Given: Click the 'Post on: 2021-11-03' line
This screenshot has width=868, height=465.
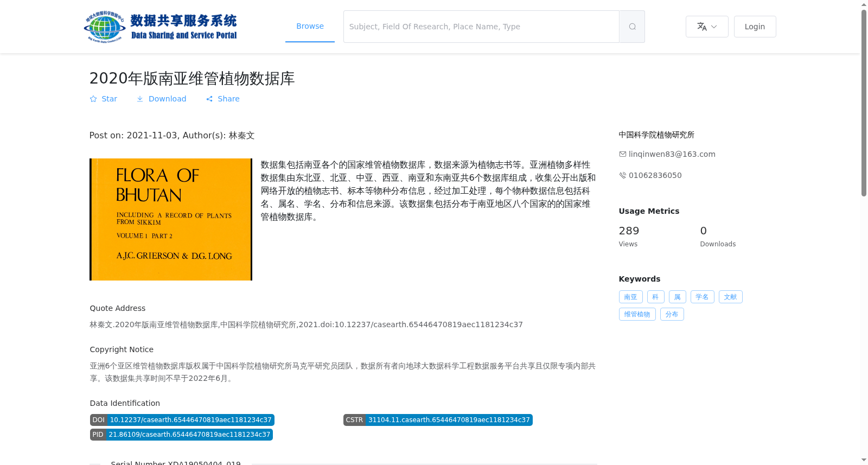Looking at the screenshot, I should click(172, 136).
